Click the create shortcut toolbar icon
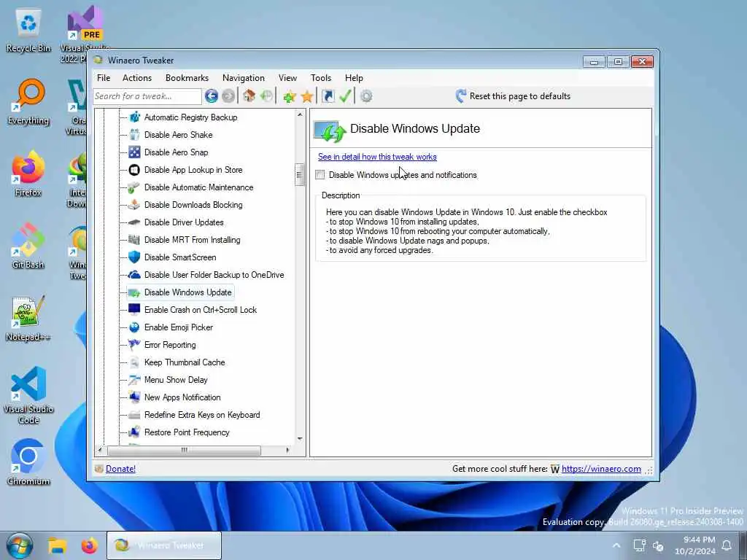747x560 pixels. (x=328, y=96)
